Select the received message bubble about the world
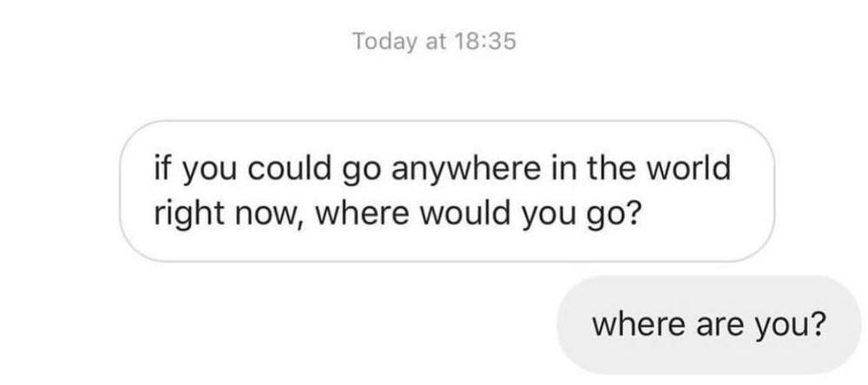The width and height of the screenshot is (868, 385). click(447, 191)
